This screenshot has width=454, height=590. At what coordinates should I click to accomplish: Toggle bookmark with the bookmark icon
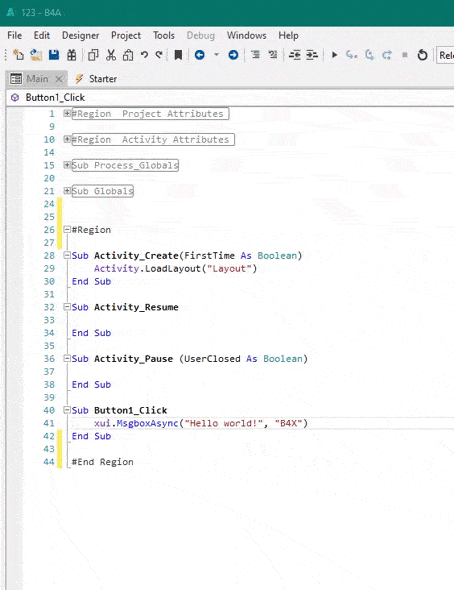coord(178,55)
